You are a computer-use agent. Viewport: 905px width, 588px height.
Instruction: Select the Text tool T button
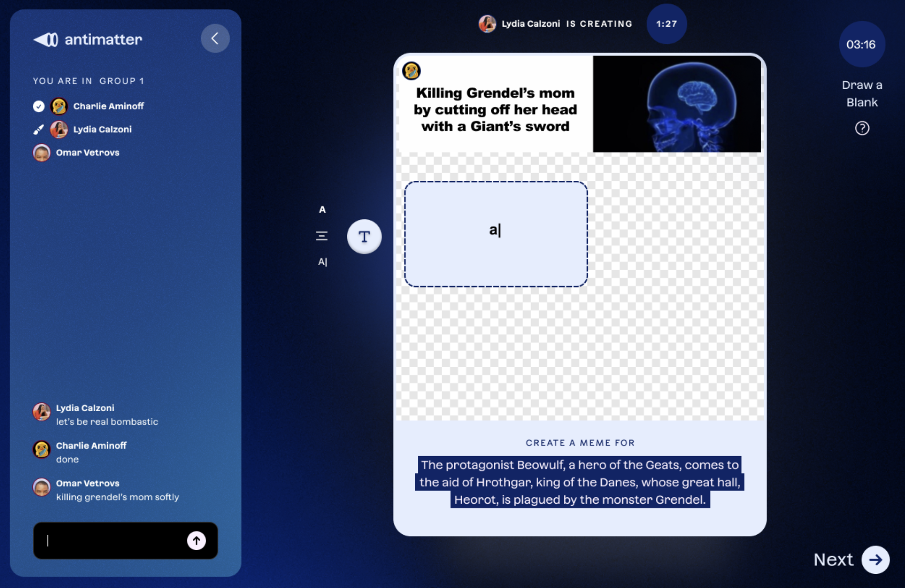364,237
